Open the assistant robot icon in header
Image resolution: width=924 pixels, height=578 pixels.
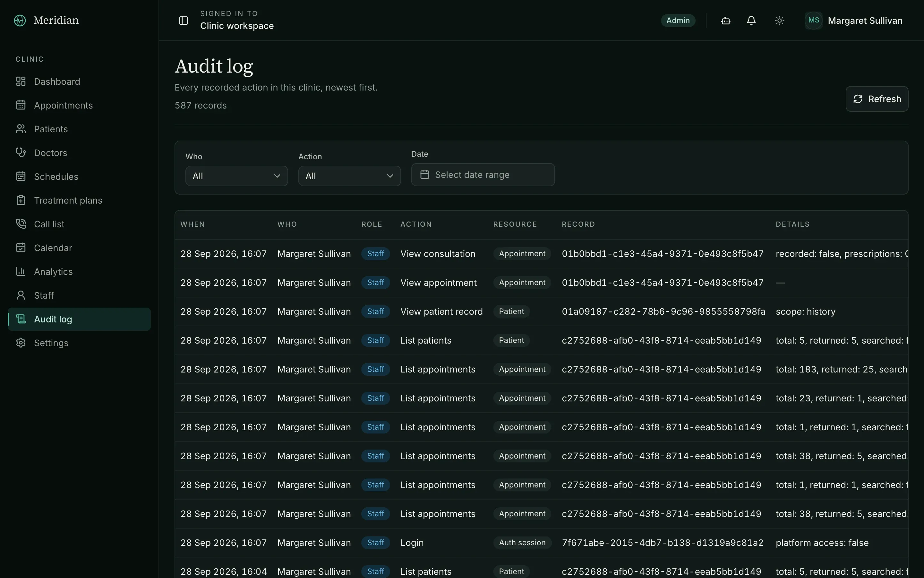click(725, 21)
